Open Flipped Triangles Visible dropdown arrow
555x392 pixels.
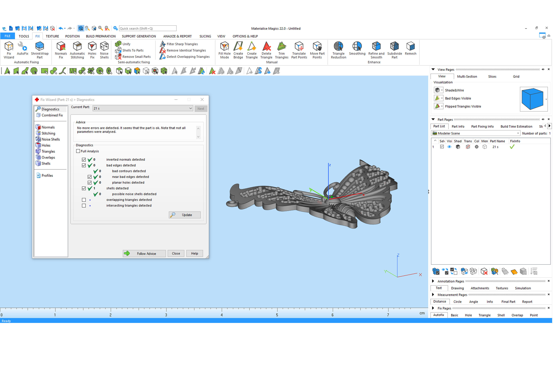click(x=442, y=106)
